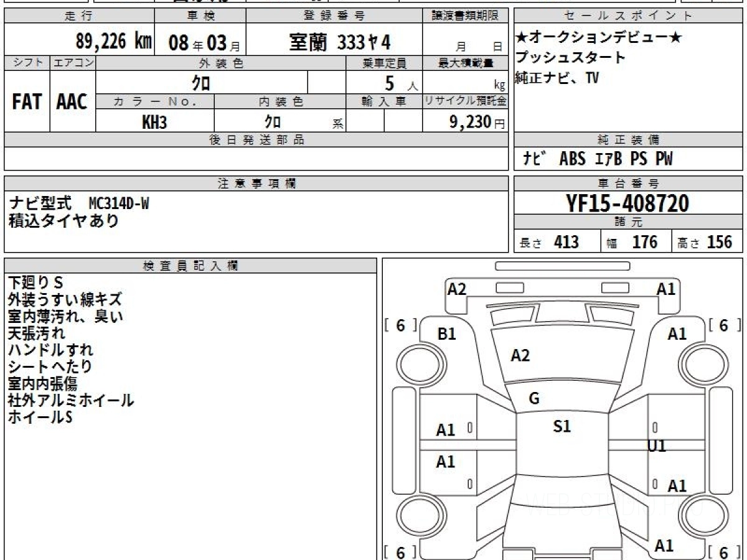Viewport: 747px width, 560px height.
Task: Select the AAC air conditioner value
Action: pyautogui.click(x=72, y=101)
